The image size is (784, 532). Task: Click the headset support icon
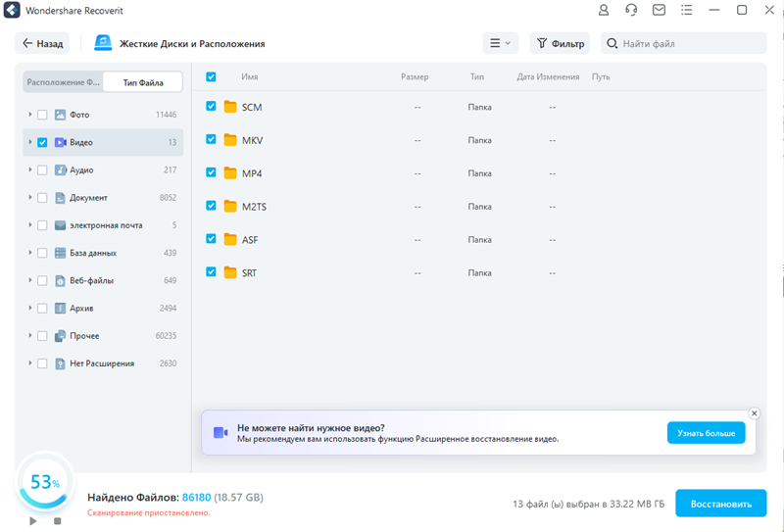click(631, 11)
